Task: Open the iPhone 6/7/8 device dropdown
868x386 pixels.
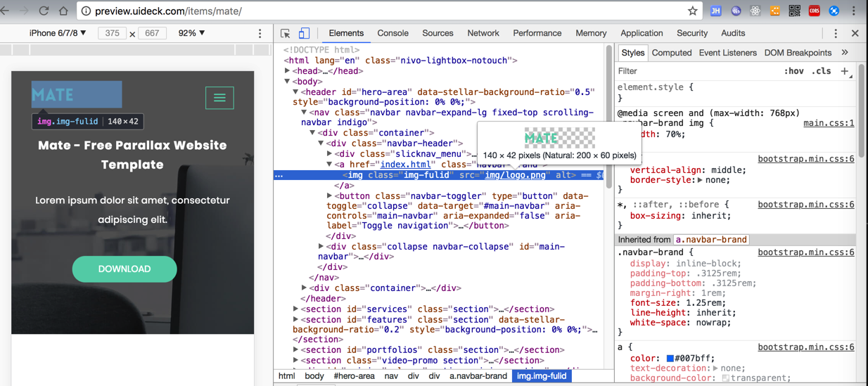Action: 58,33
